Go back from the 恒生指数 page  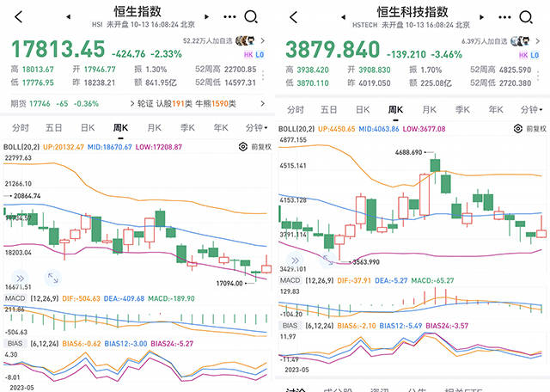(x=15, y=16)
